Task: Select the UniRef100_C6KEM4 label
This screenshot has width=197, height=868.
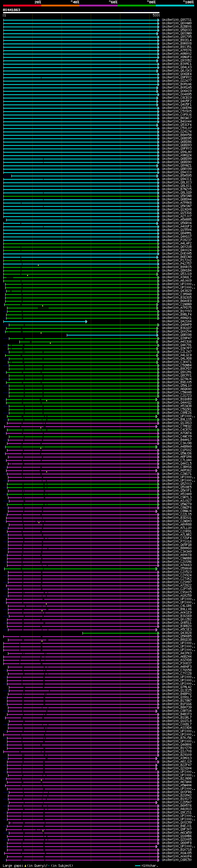Action: (x=177, y=108)
